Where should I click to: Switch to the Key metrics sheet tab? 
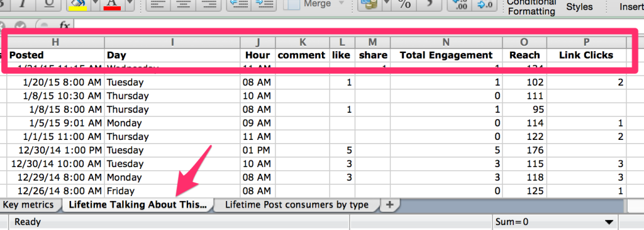tap(28, 205)
